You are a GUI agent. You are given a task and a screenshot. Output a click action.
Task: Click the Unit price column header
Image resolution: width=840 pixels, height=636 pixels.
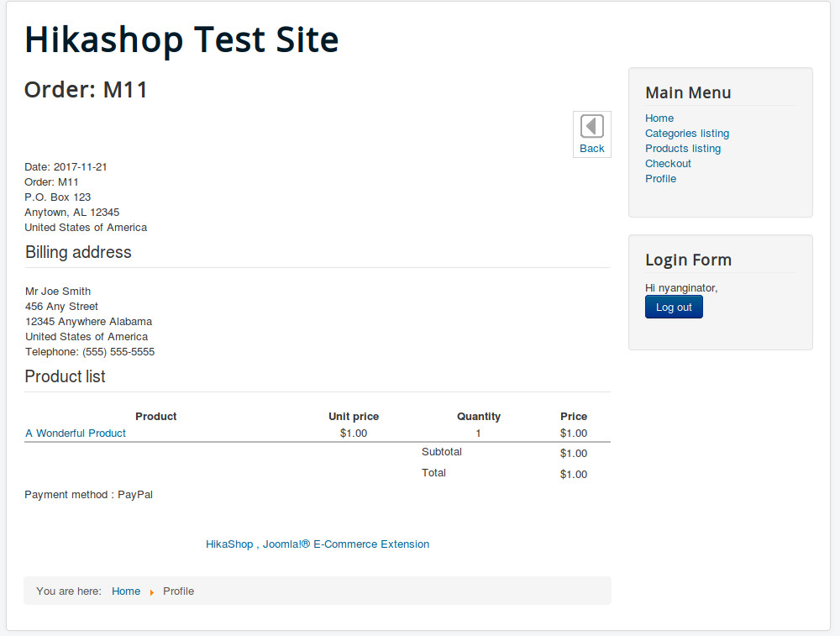coord(354,417)
